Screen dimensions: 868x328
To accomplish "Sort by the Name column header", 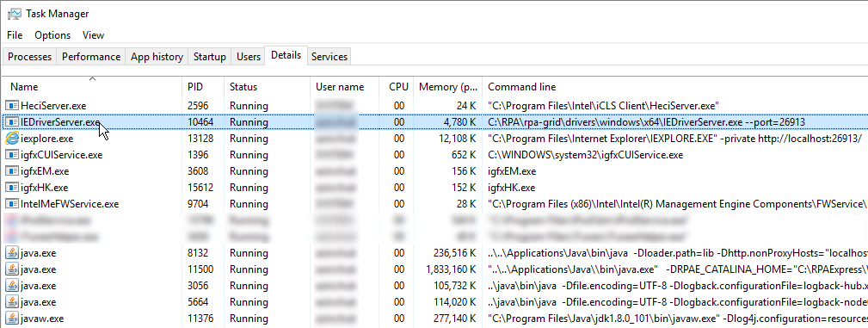I will click(x=92, y=87).
